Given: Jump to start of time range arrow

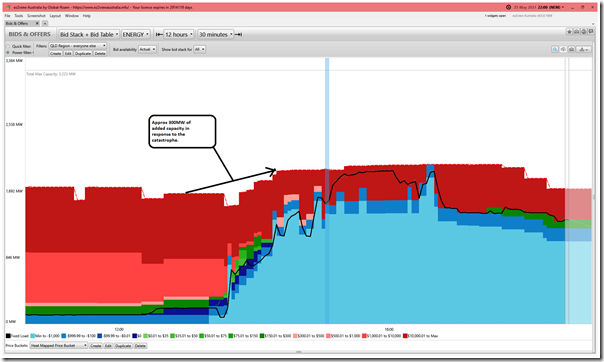Looking at the screenshot, I should 159,34.
